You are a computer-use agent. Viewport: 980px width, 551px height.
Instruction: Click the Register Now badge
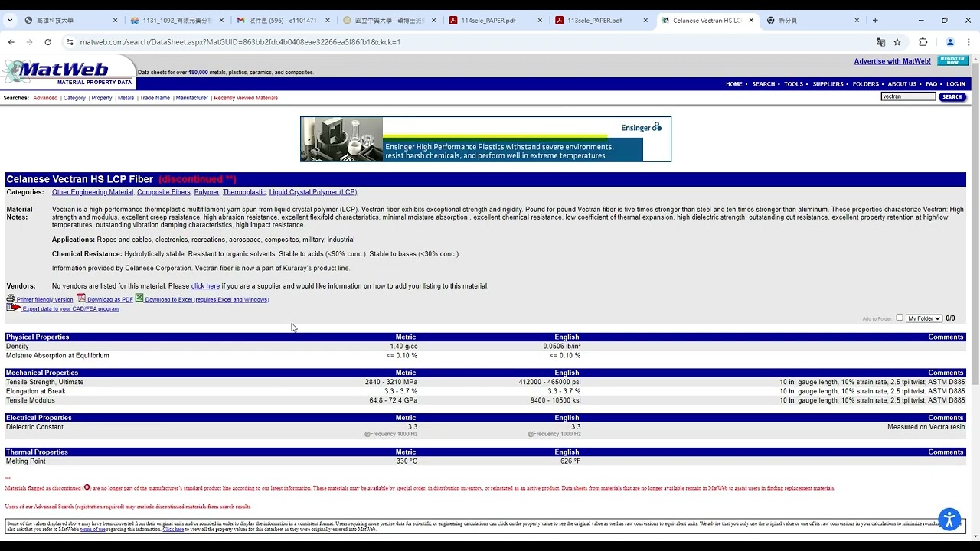[952, 60]
